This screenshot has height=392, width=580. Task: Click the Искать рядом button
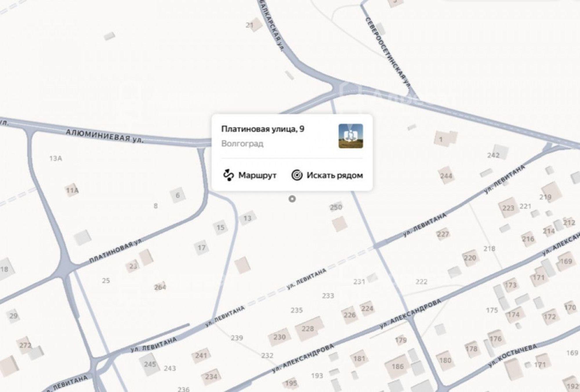click(327, 175)
